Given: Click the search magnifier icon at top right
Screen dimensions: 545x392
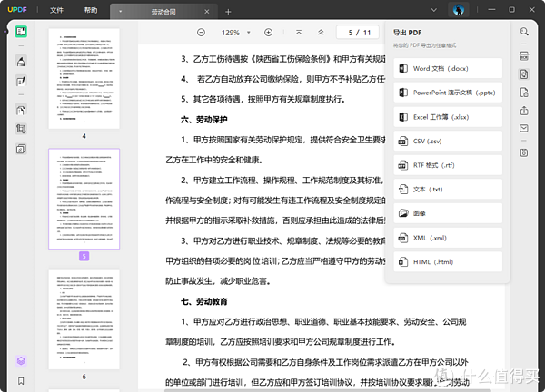Looking at the screenshot, I should pyautogui.click(x=524, y=32).
